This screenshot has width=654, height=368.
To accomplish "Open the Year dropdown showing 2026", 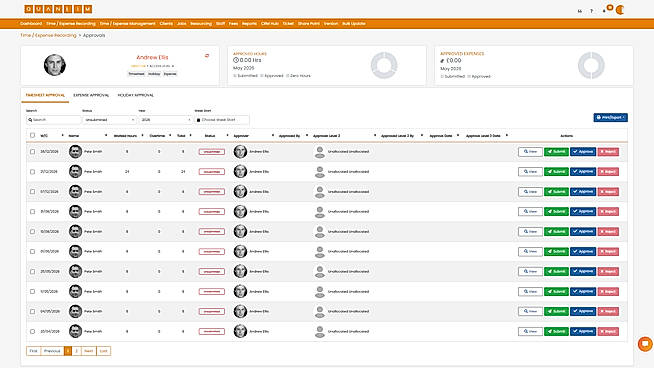I will pyautogui.click(x=165, y=120).
